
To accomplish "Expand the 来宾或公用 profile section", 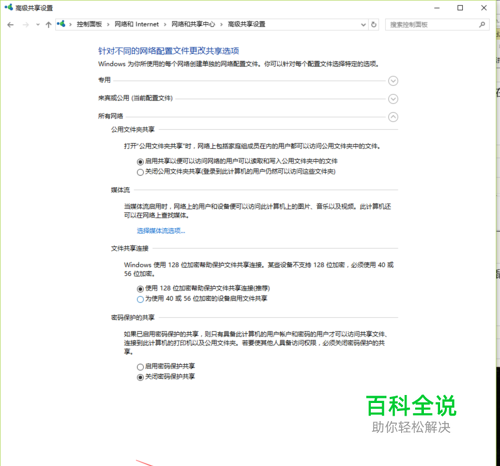I will click(393, 99).
